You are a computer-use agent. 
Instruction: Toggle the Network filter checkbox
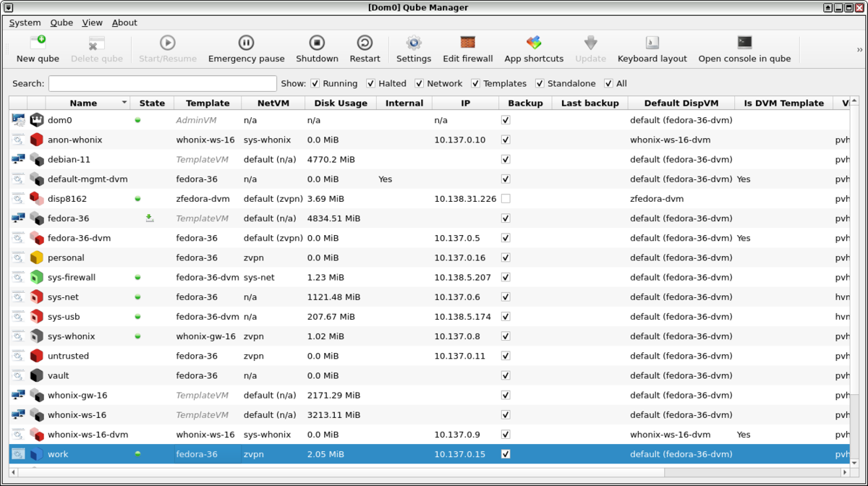pos(419,83)
